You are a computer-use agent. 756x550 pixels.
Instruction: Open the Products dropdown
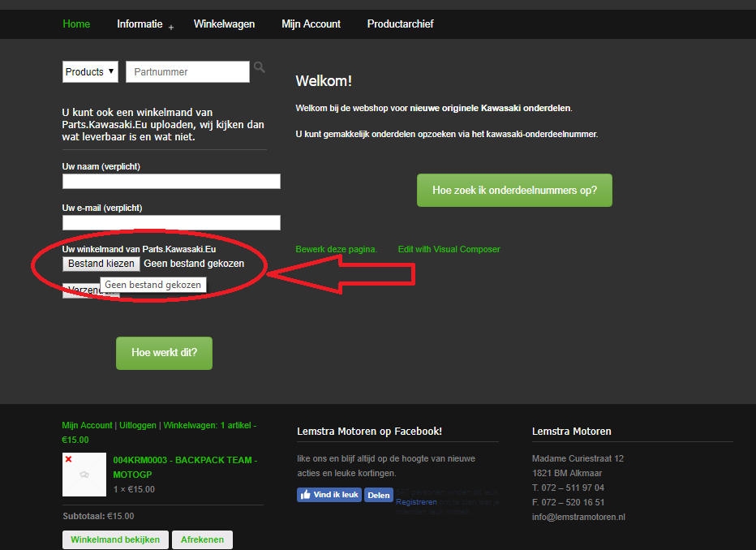point(90,72)
